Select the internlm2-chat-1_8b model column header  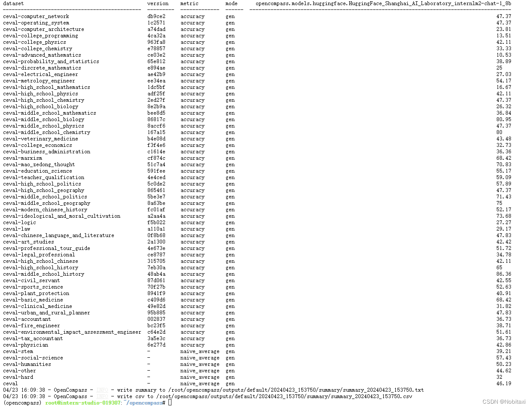pos(383,3)
